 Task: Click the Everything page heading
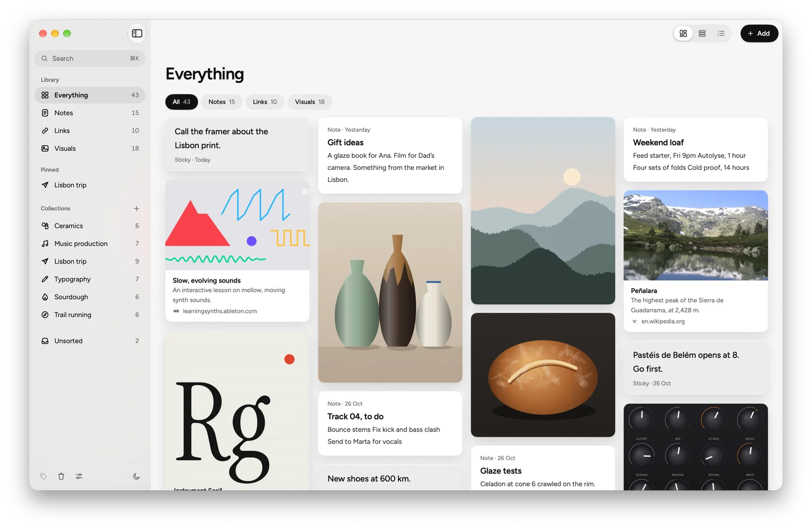[x=205, y=74]
